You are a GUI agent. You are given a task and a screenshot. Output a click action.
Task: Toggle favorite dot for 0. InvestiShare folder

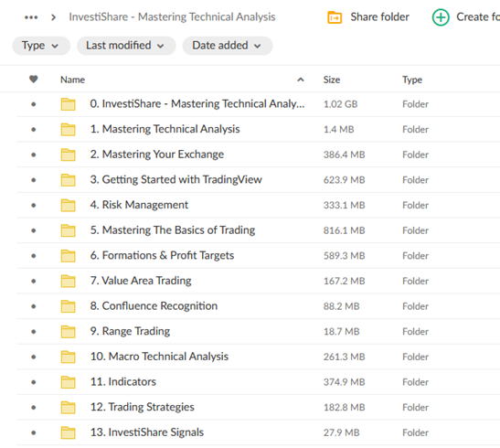pyautogui.click(x=34, y=104)
